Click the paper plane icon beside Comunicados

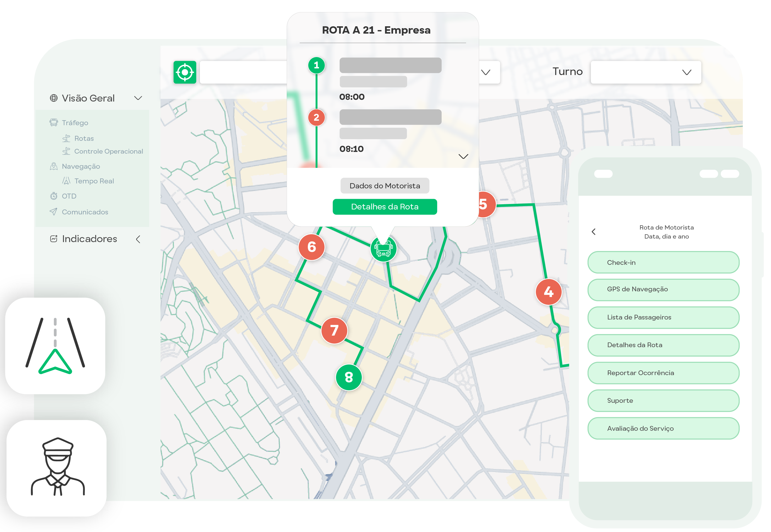point(53,212)
